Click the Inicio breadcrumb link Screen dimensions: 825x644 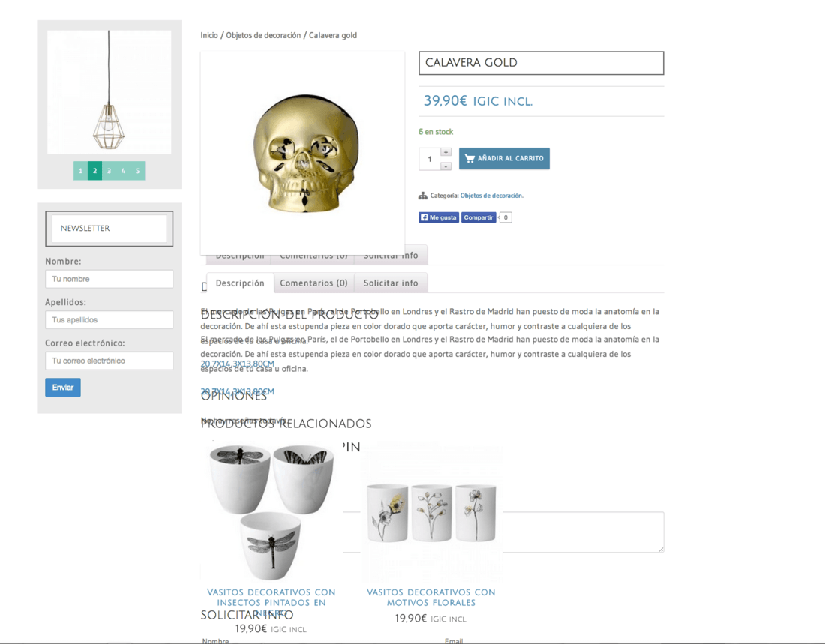(209, 35)
